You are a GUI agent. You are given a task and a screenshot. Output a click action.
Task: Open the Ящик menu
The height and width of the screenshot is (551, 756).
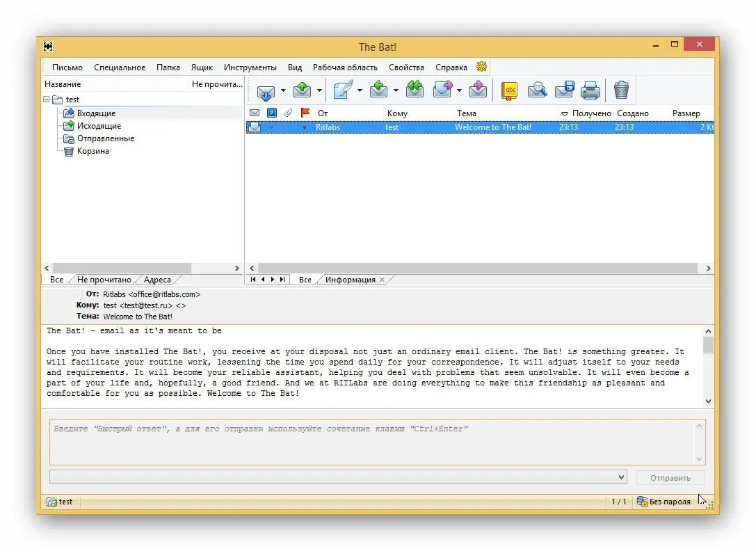[x=202, y=67]
